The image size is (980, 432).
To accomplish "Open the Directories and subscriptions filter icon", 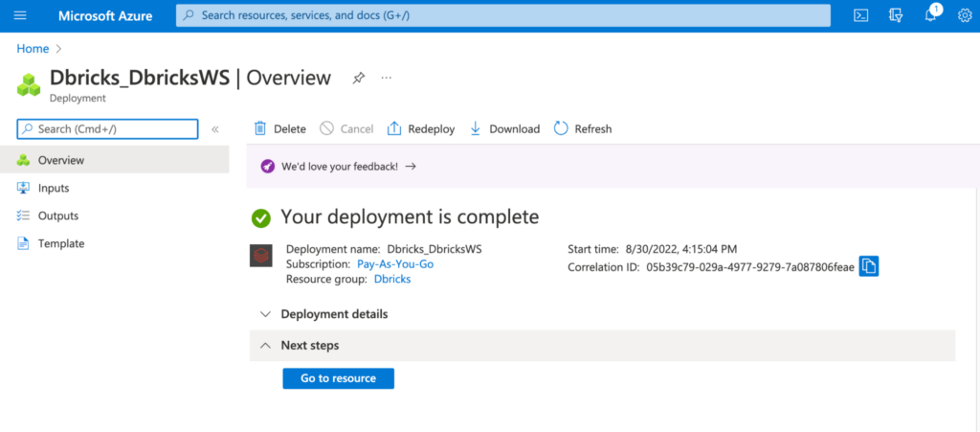I will 896,15.
